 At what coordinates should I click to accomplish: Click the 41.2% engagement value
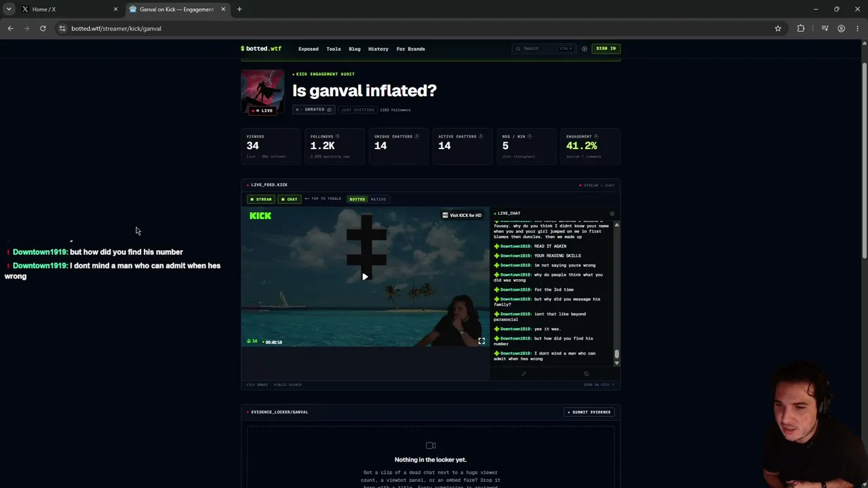(582, 146)
